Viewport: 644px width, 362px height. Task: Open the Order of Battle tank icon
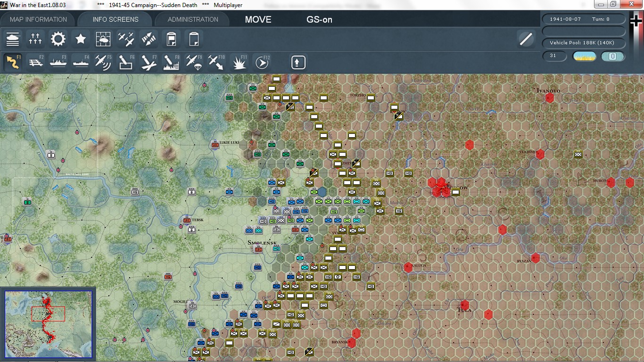pos(13,39)
